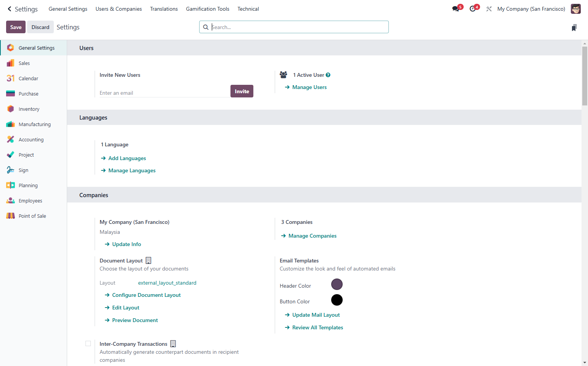This screenshot has height=366, width=588.
Task: Open Purchase settings in sidebar
Action: pyautogui.click(x=34, y=94)
